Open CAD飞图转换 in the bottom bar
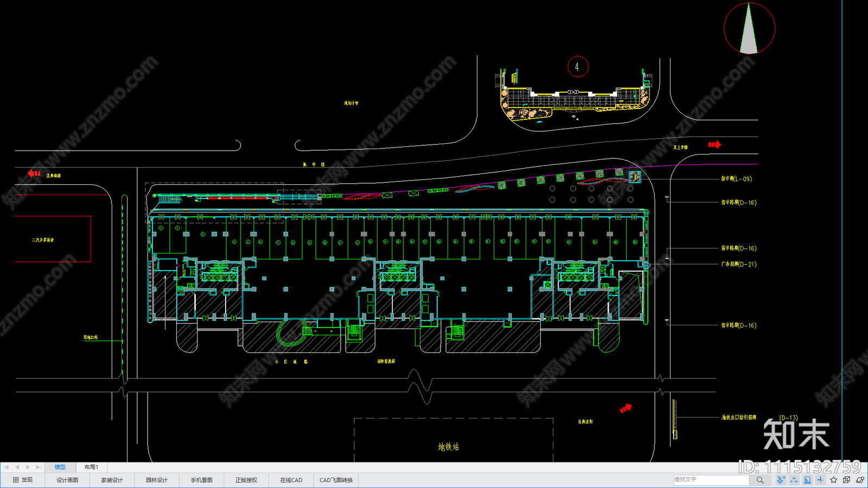Image resolution: width=868 pixels, height=488 pixels. point(336,480)
